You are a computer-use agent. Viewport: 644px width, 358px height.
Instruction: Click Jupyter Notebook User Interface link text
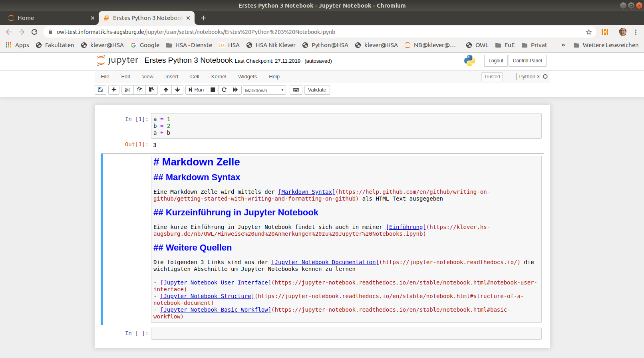[216, 283]
